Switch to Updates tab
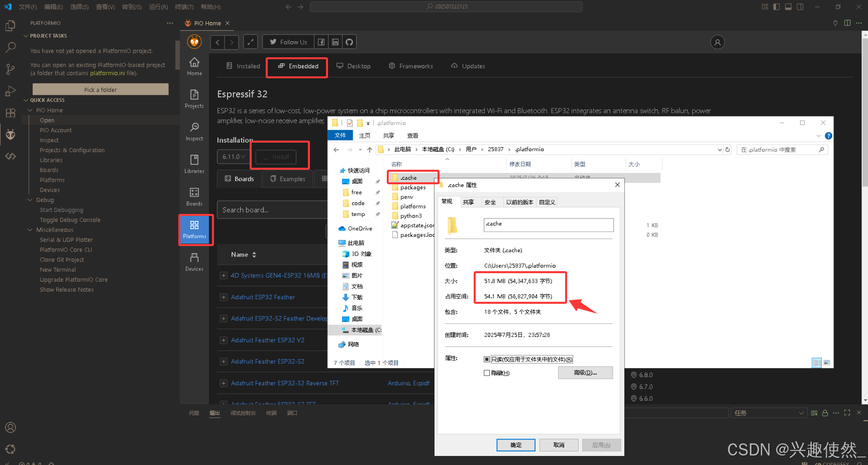Screen dimensions: 868x465 468,66
